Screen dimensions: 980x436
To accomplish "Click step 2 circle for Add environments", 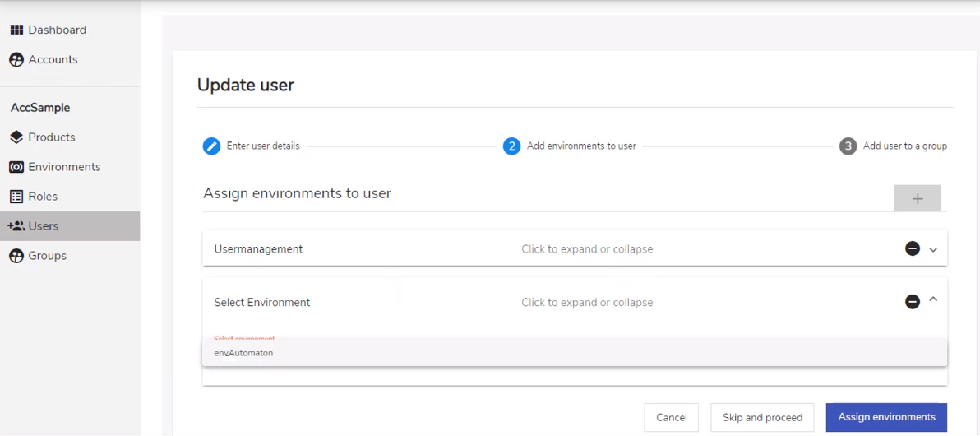I will coord(512,146).
